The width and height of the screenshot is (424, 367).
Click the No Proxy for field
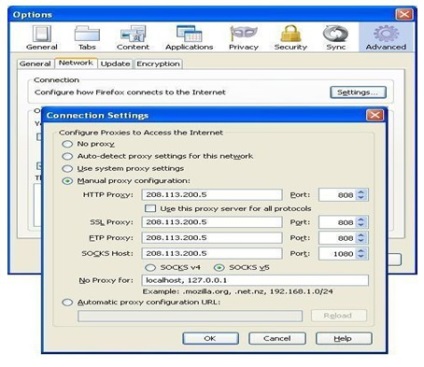coord(255,280)
